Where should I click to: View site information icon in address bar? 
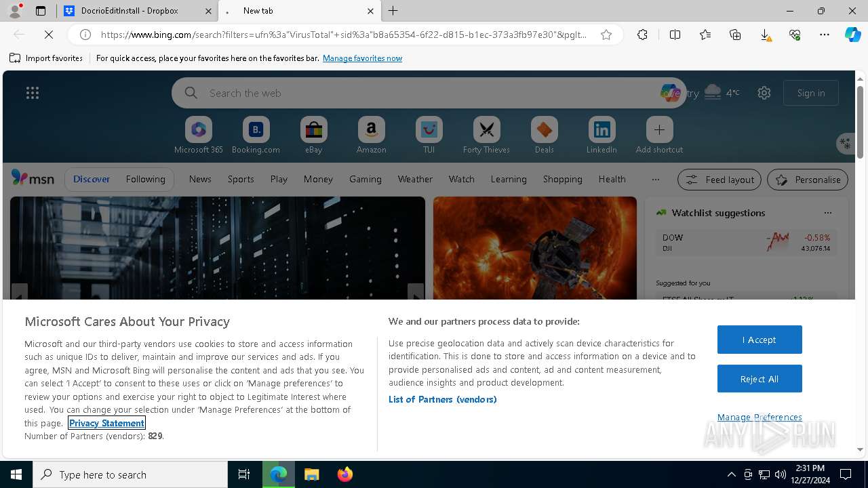pos(85,35)
